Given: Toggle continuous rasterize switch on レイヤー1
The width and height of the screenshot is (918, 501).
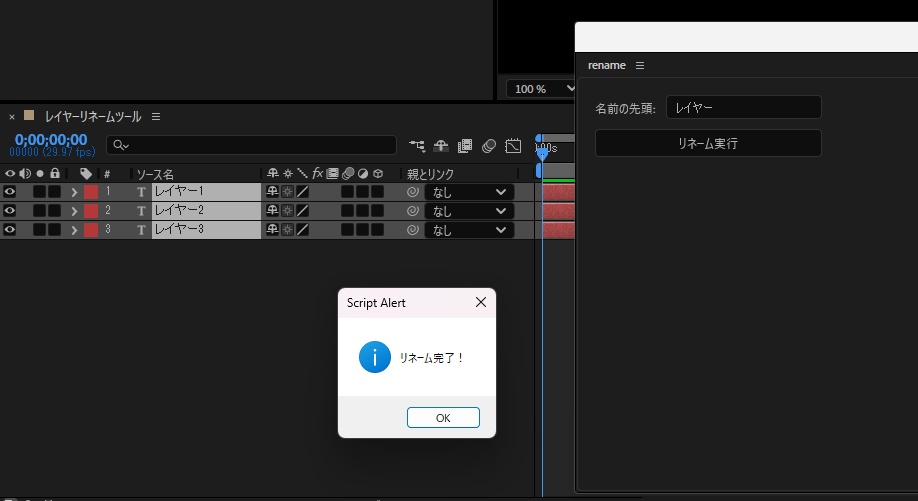Looking at the screenshot, I should (x=287, y=191).
